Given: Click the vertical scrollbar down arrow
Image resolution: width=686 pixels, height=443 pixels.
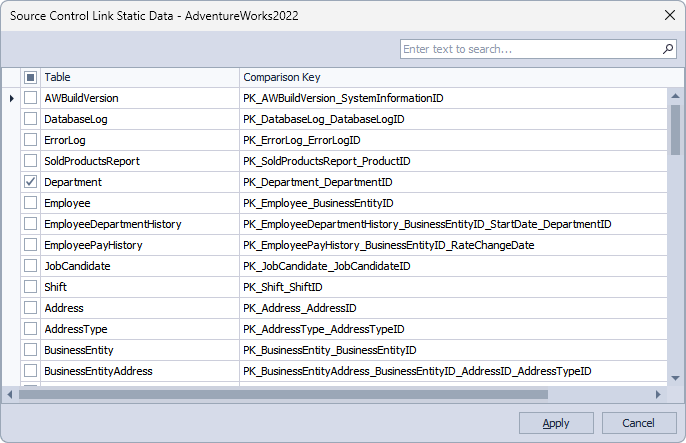Looking at the screenshot, I should coord(676,378).
